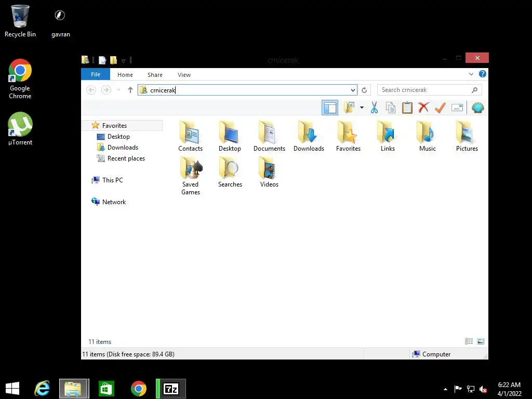532x399 pixels.
Task: Select the Searches folder
Action: coord(230,172)
